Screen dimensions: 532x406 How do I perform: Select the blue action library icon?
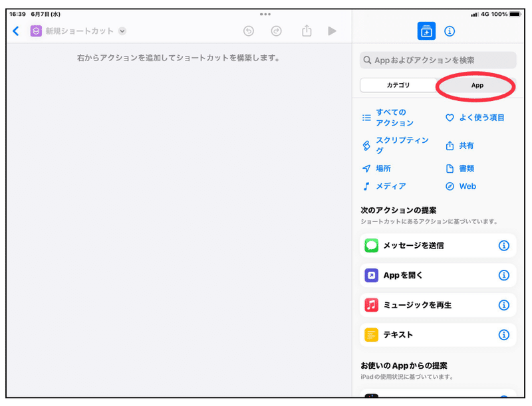(x=426, y=31)
